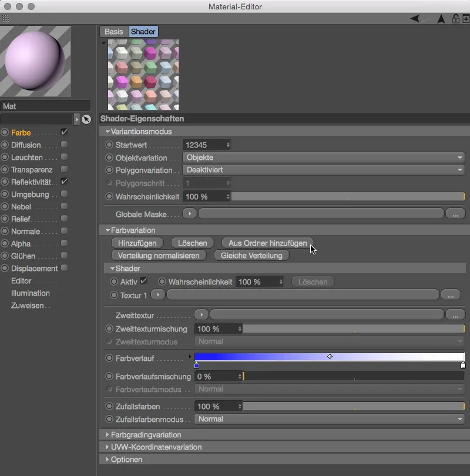Click the new window plus icon
470x476 pixels.
click(466, 19)
